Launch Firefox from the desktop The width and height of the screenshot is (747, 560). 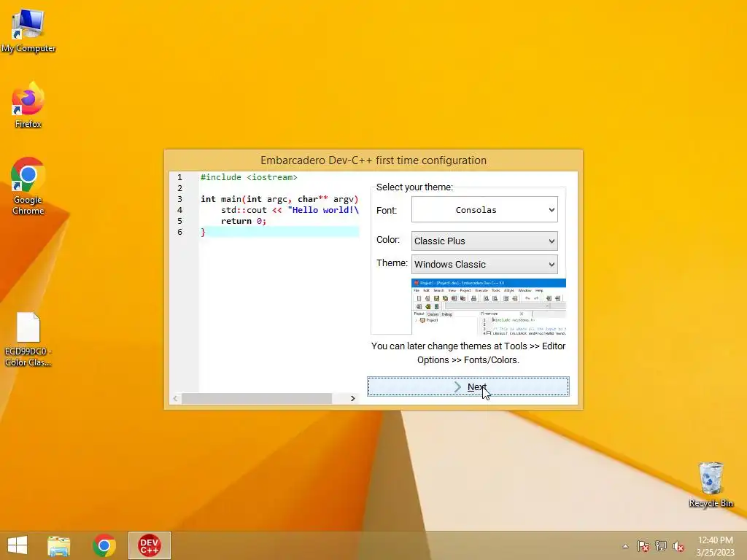[x=28, y=105]
